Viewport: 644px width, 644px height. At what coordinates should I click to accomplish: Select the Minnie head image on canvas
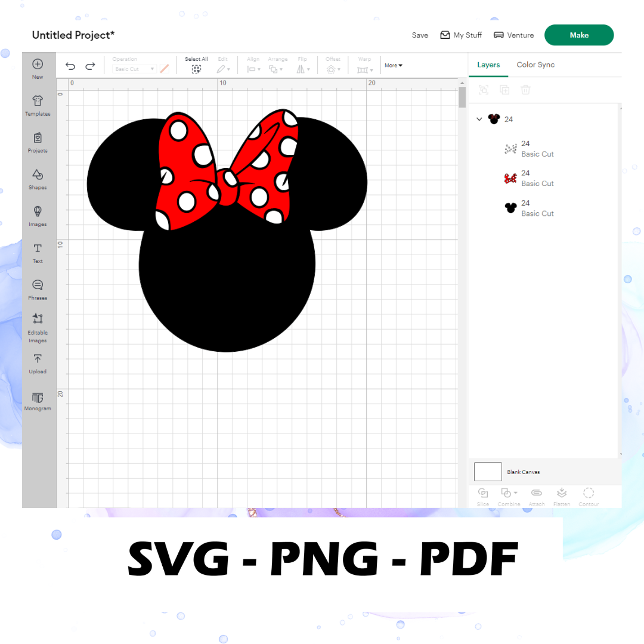[227, 230]
